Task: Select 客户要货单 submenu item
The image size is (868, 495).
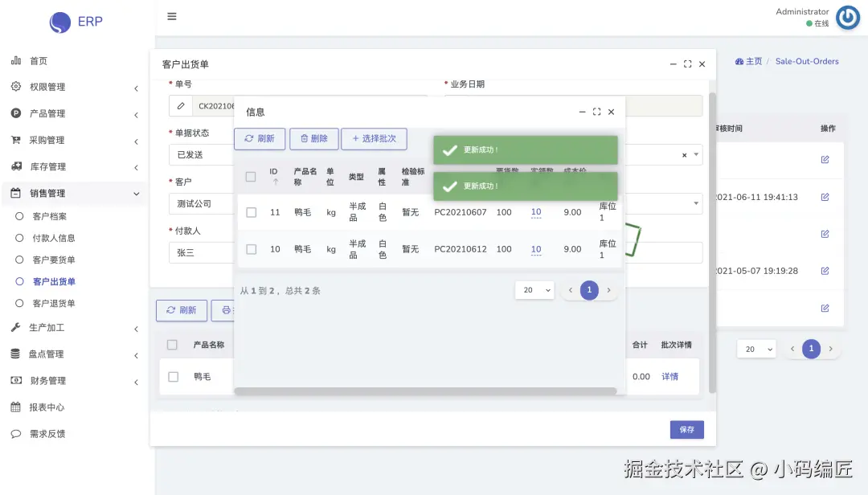Action: coord(54,260)
